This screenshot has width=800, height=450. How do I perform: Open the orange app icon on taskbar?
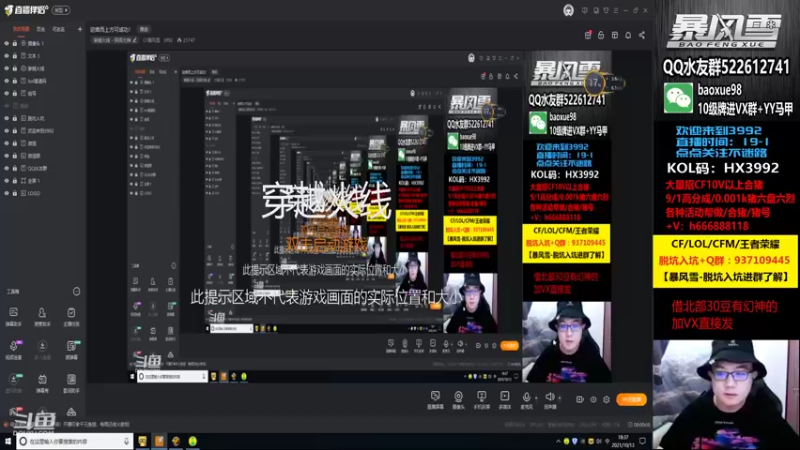pyautogui.click(x=159, y=441)
